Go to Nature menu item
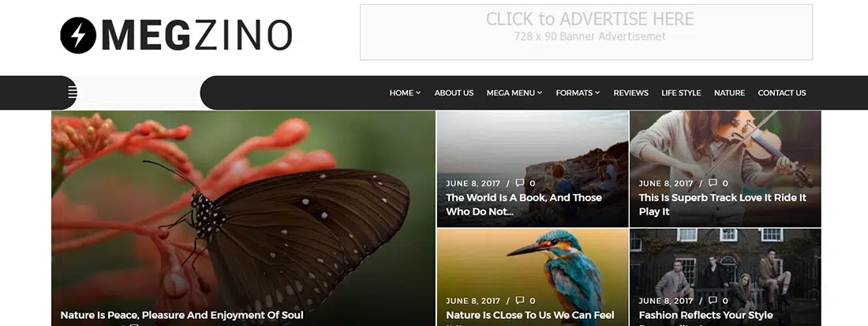The image size is (868, 326). pos(729,93)
